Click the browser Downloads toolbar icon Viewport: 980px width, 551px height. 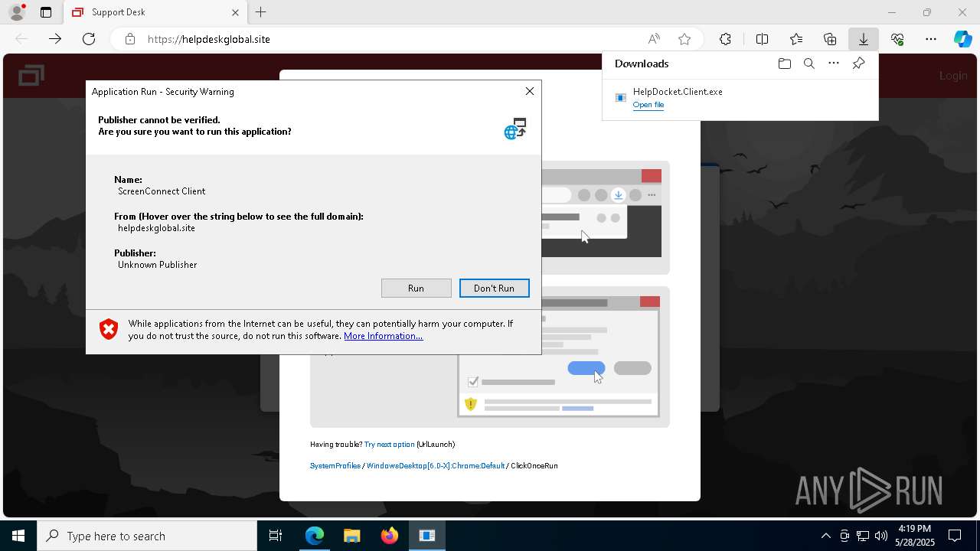pos(863,39)
